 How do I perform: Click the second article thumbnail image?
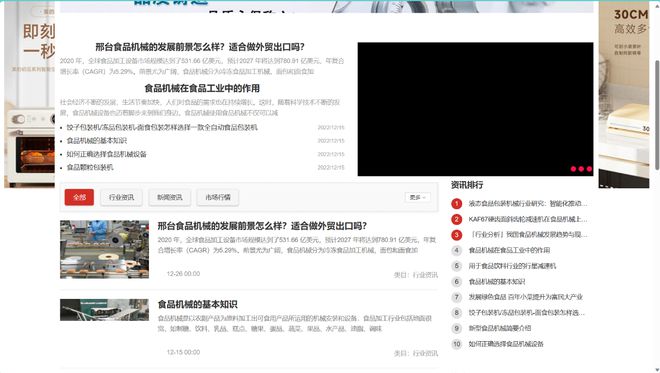point(104,310)
